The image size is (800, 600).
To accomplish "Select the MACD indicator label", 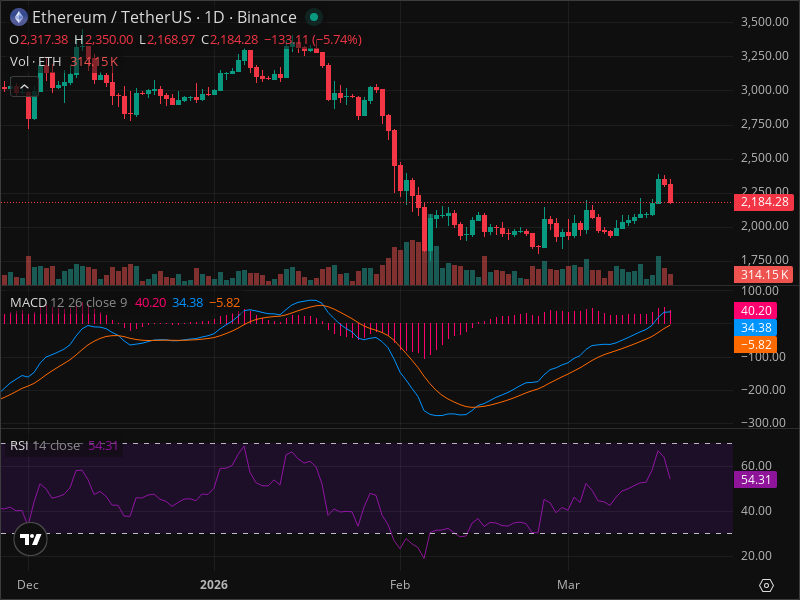I will 29,303.
